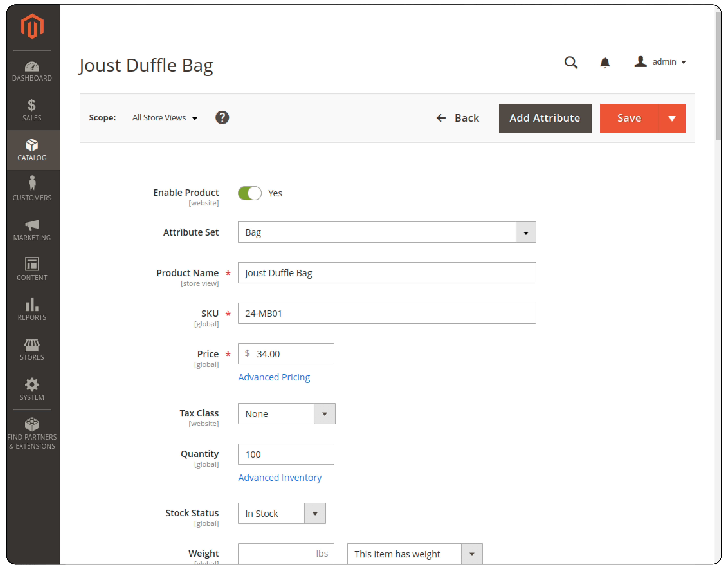Click the Magento logo
This screenshot has width=728, height=569.
pyautogui.click(x=32, y=26)
